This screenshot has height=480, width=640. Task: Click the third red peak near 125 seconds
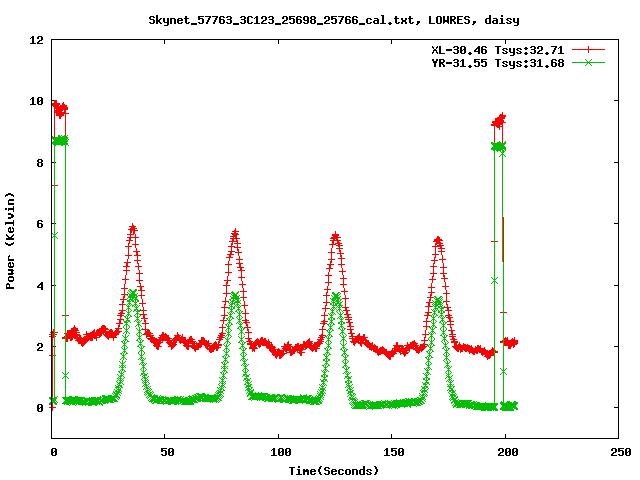click(336, 237)
